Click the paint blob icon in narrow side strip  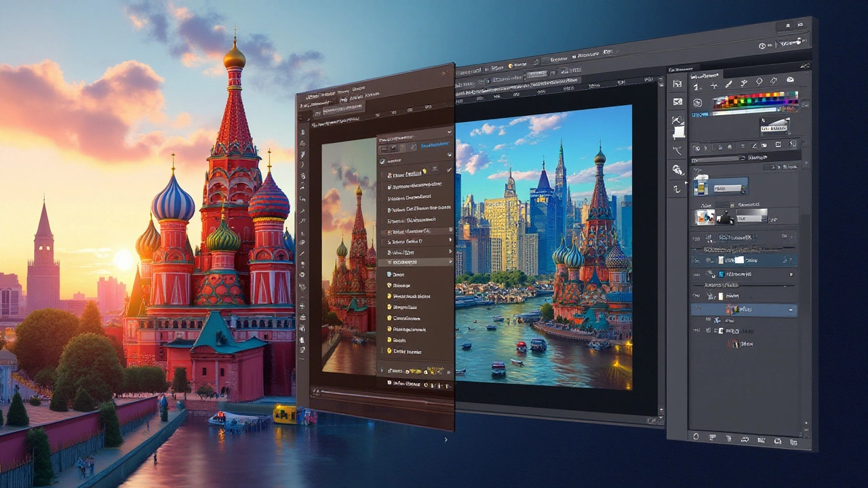point(677,169)
